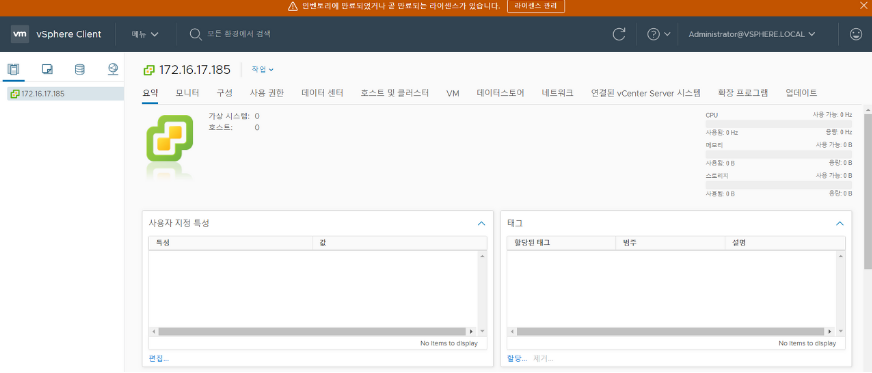
Task: Dismiss the license warning banner
Action: click(x=864, y=6)
